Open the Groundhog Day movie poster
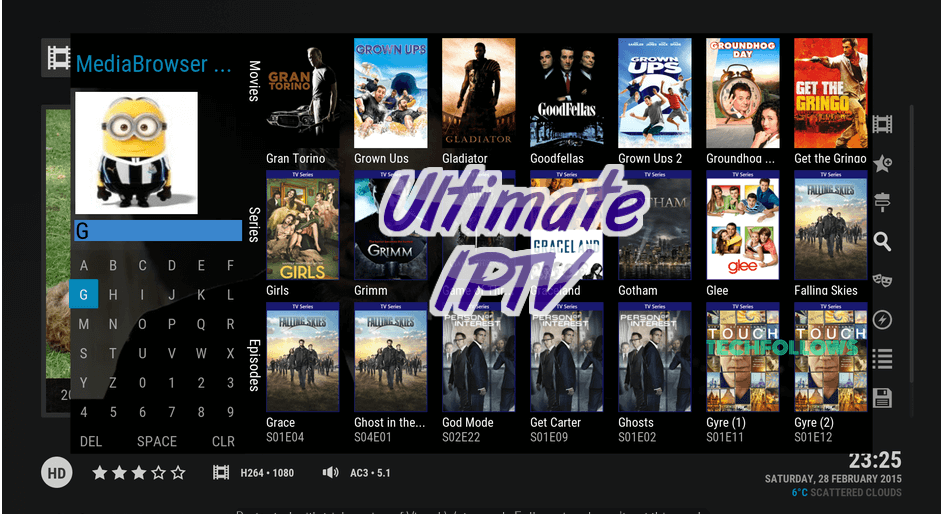 coord(743,93)
